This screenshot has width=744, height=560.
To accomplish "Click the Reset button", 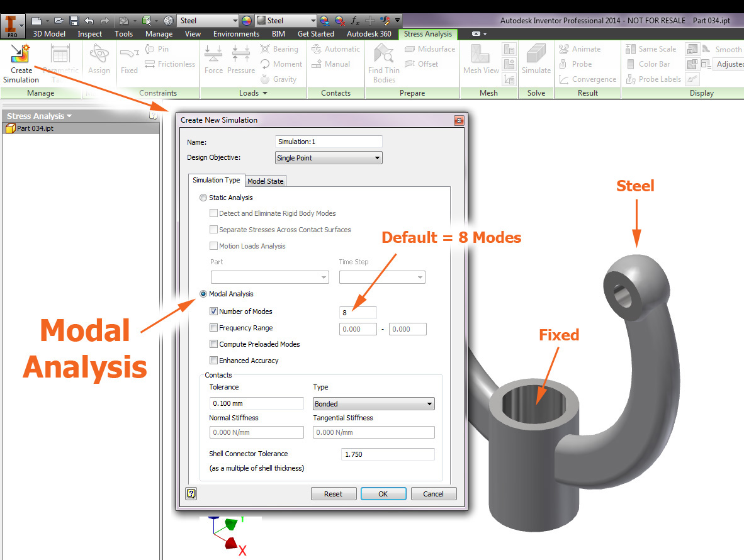I will tap(333, 493).
